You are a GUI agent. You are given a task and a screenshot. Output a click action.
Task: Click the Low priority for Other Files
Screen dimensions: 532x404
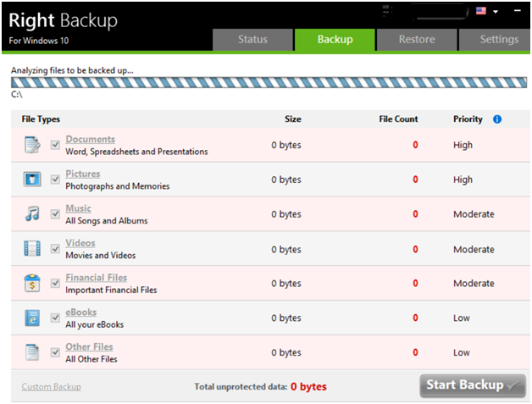click(462, 352)
